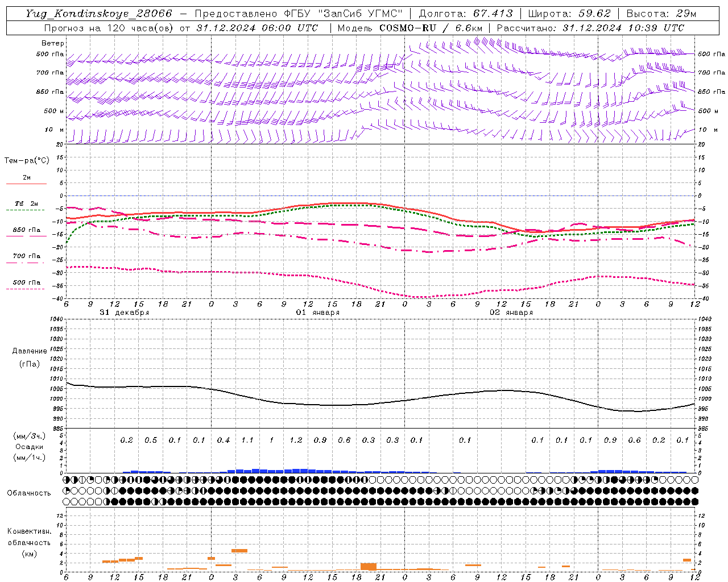728x582 pixels.
Task: Click the 'Ветер' wind panel label
Action: point(53,43)
